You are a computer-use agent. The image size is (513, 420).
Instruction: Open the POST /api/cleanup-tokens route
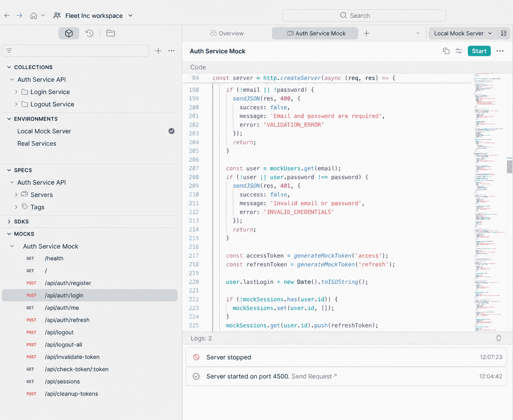(90, 394)
